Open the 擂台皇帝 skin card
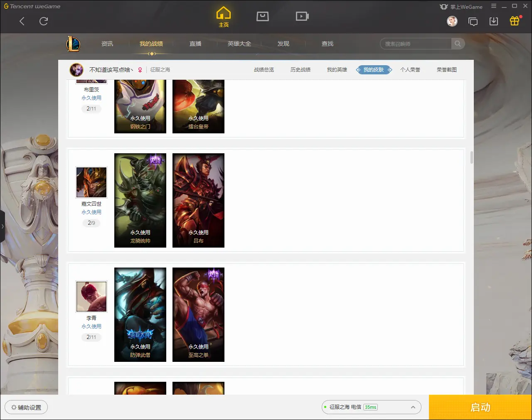The width and height of the screenshot is (532, 420). click(x=198, y=106)
